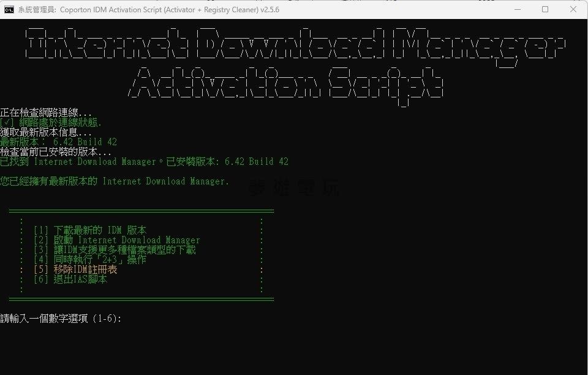The image size is (588, 375).
Task: Click option '[3] 讓IDM支援更多種檔案類型的下載'
Action: pyautogui.click(x=115, y=249)
